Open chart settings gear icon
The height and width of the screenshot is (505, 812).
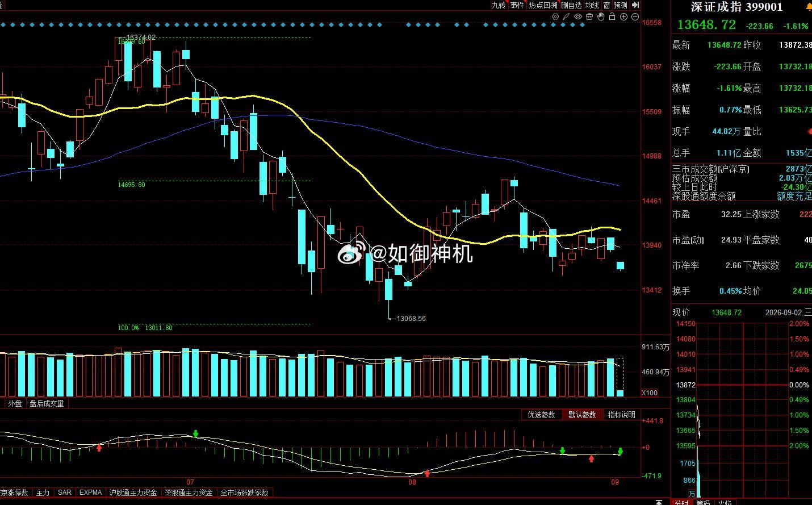[x=555, y=16]
